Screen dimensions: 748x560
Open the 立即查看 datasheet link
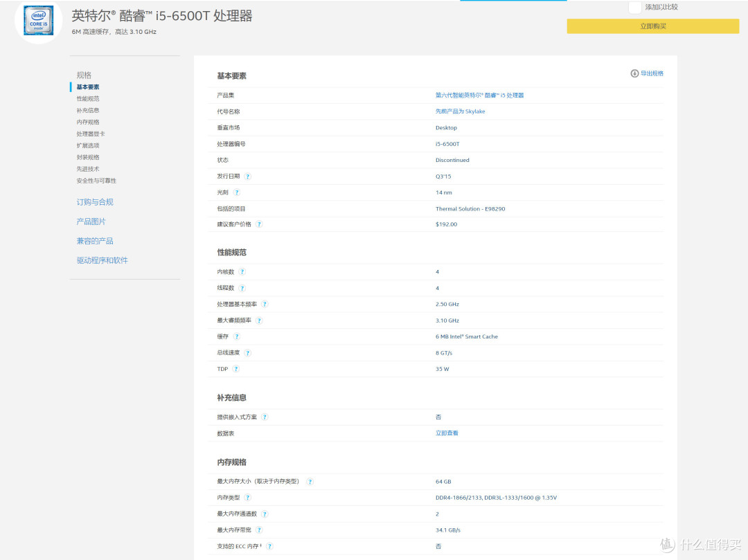tap(447, 433)
